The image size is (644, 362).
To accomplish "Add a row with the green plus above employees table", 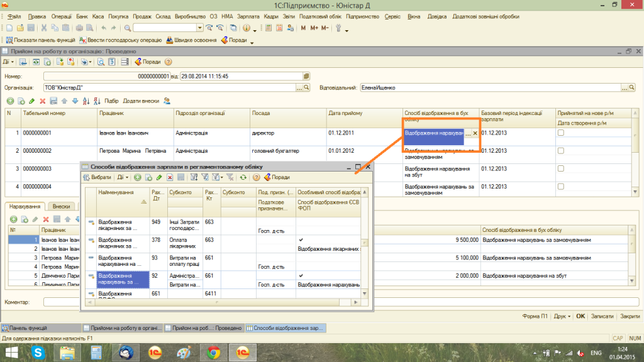I will point(10,101).
